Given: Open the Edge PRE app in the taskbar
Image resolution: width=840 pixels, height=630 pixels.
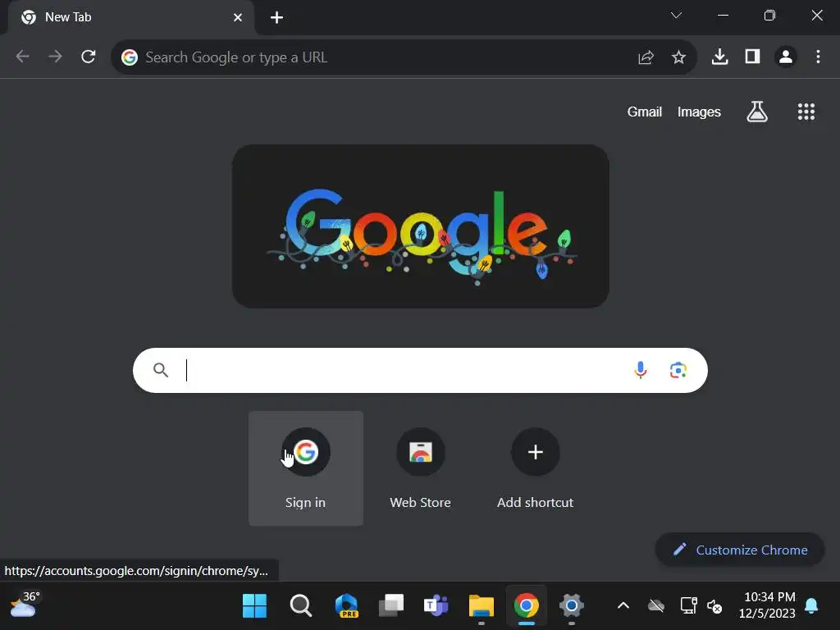Looking at the screenshot, I should (x=346, y=606).
